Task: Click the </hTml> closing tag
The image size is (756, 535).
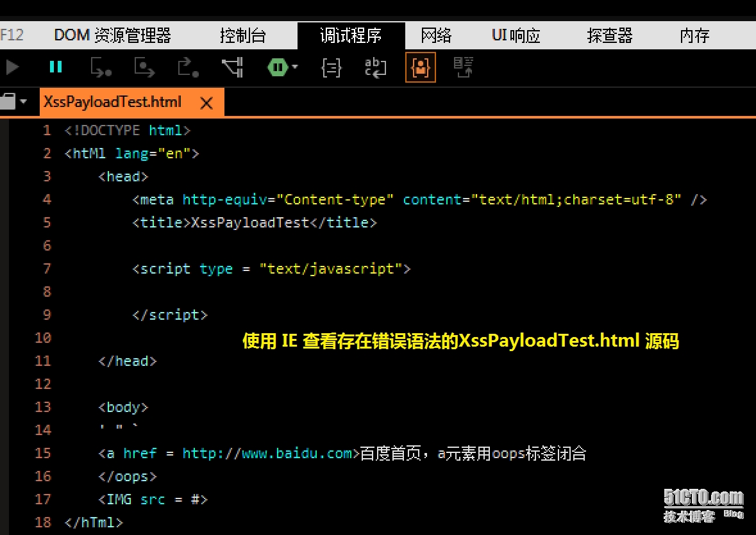Action: 94,522
